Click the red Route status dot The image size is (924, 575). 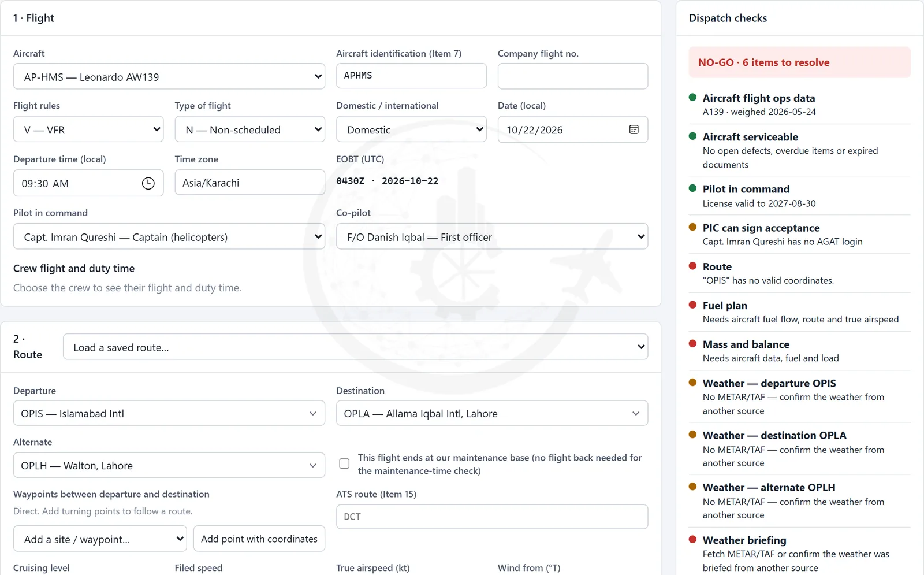pyautogui.click(x=692, y=266)
